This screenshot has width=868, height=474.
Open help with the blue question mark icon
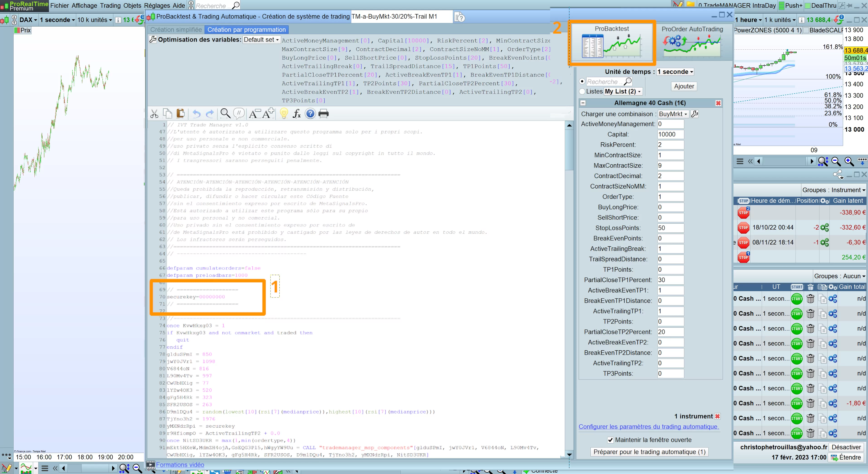tap(310, 114)
